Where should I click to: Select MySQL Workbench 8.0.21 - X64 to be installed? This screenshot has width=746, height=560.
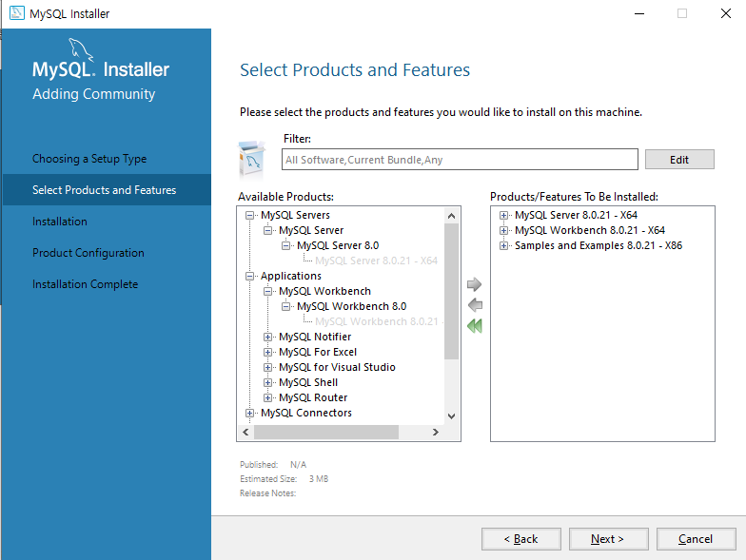coord(590,230)
